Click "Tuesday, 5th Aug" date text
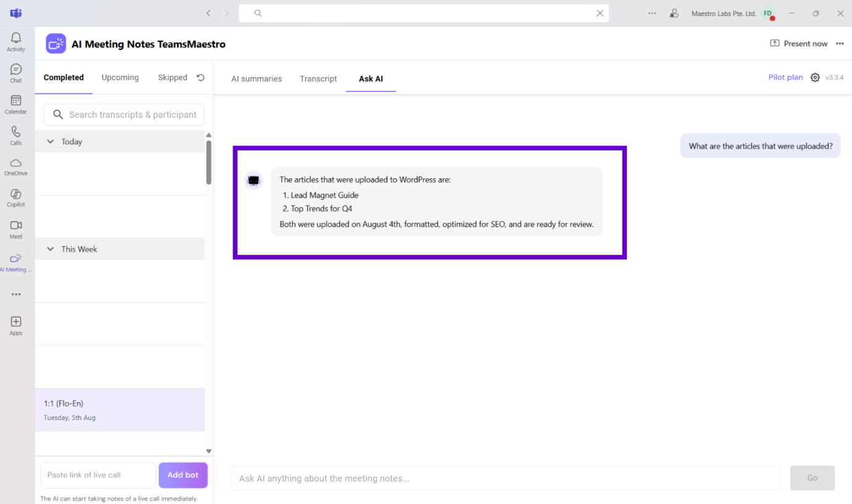852x504 pixels. click(x=70, y=418)
